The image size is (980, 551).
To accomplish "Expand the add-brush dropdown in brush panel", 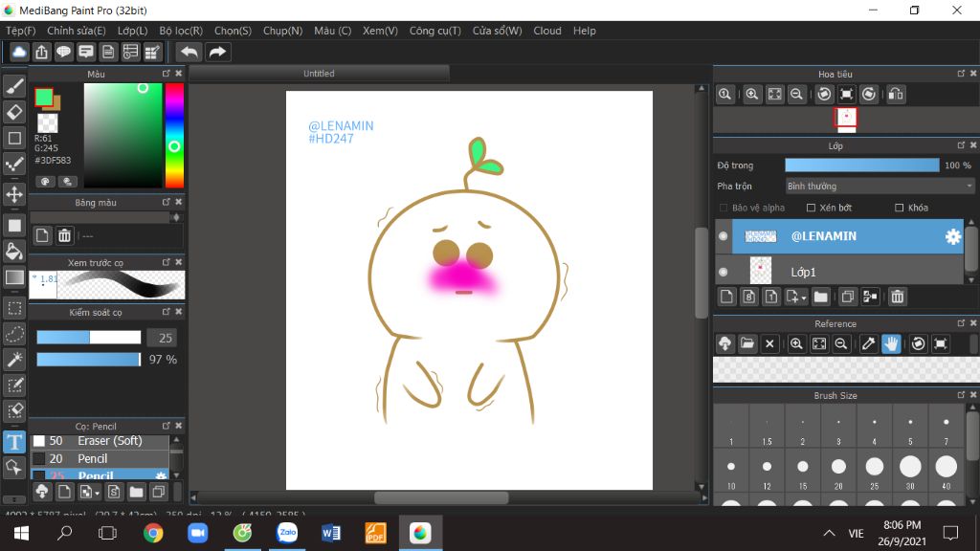I will [97, 494].
